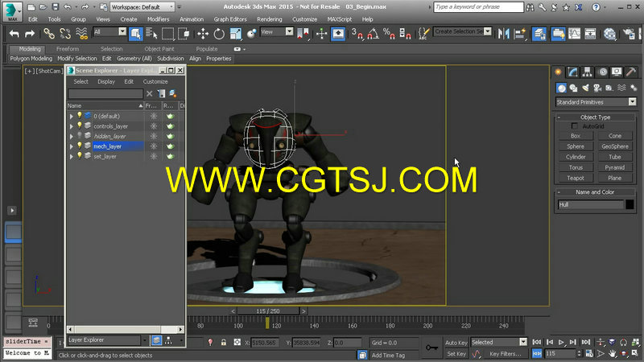Image resolution: width=644 pixels, height=362 pixels.
Task: Click the Set Key button
Action: pos(456,354)
